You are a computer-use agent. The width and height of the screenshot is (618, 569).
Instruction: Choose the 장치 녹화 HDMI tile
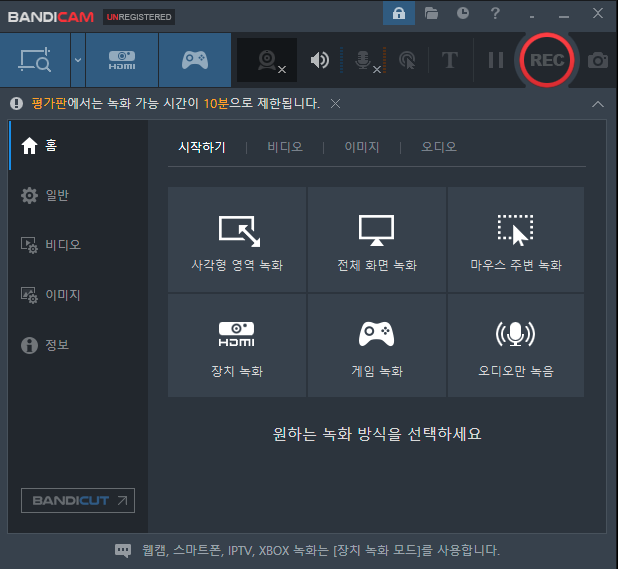pyautogui.click(x=237, y=346)
